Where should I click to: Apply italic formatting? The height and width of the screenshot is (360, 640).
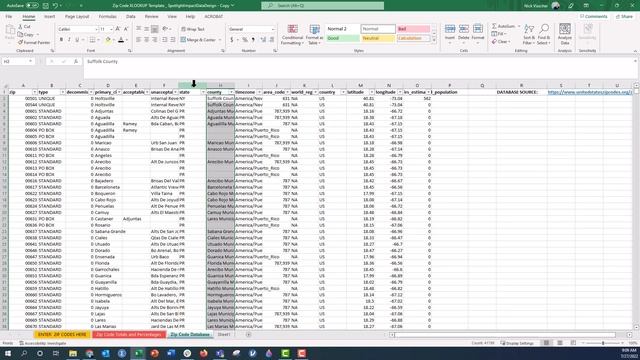click(x=69, y=40)
